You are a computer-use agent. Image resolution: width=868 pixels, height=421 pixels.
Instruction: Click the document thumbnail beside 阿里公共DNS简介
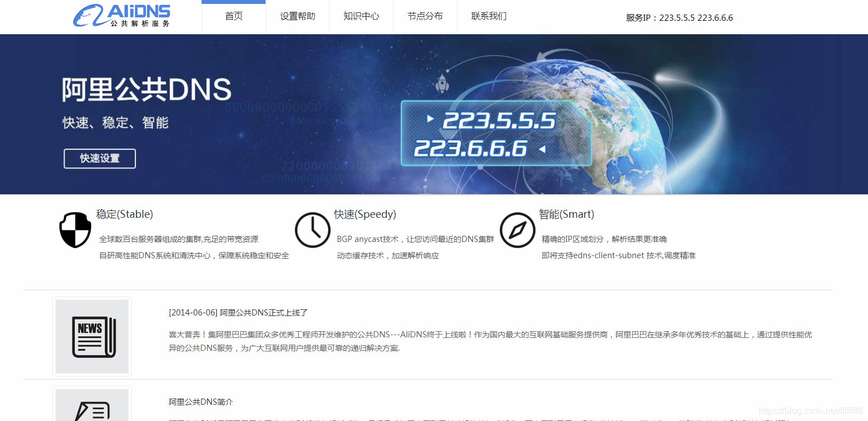(92, 404)
